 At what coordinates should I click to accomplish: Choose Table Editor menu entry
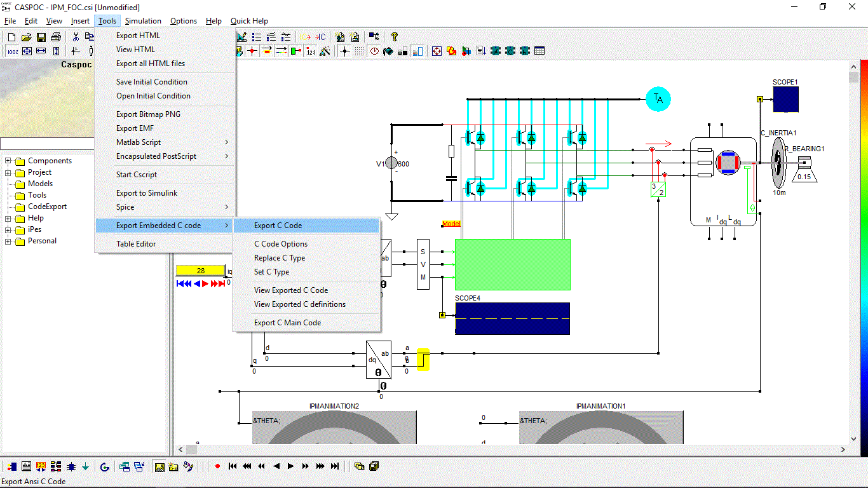pos(165,244)
